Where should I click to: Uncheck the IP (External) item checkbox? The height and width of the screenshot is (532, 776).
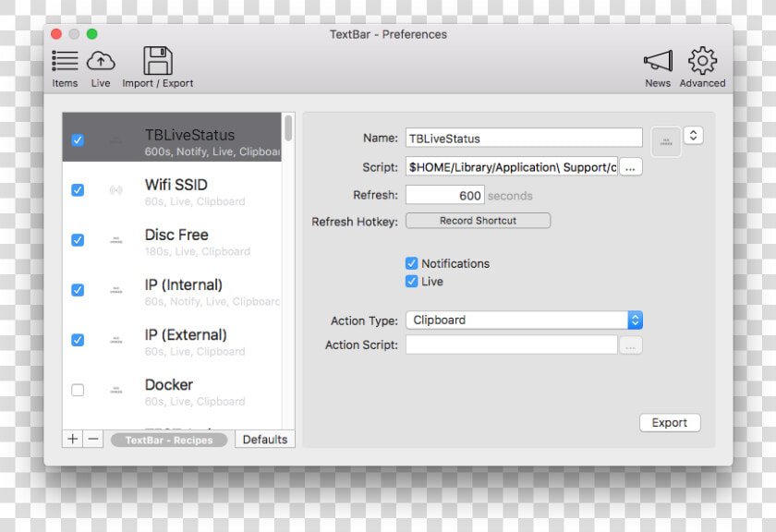tap(78, 340)
